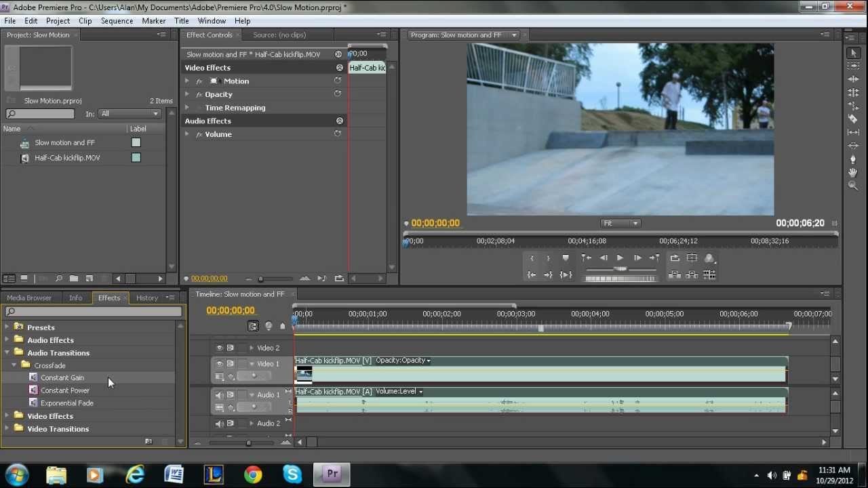868x488 pixels.
Task: Select the Razor tool
Action: click(x=854, y=119)
